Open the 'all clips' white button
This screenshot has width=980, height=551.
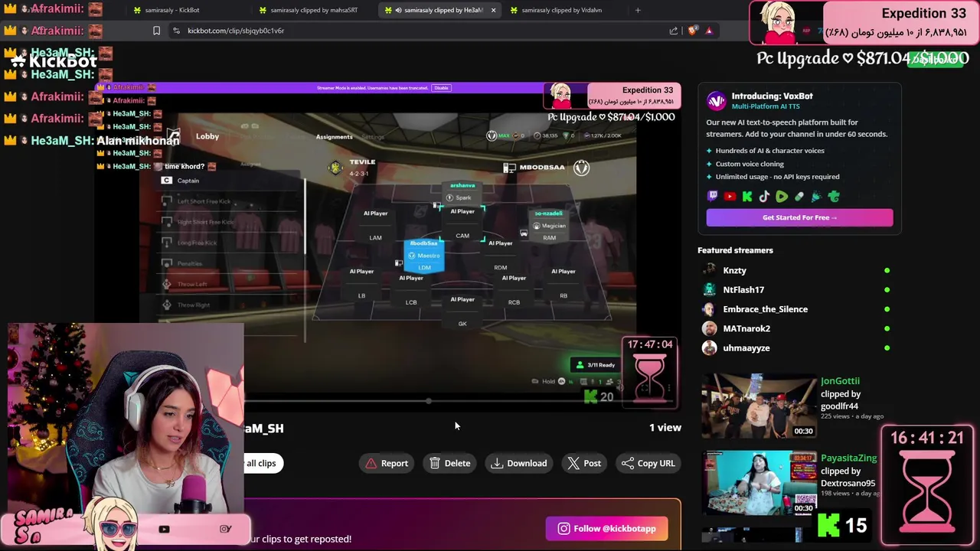point(263,463)
